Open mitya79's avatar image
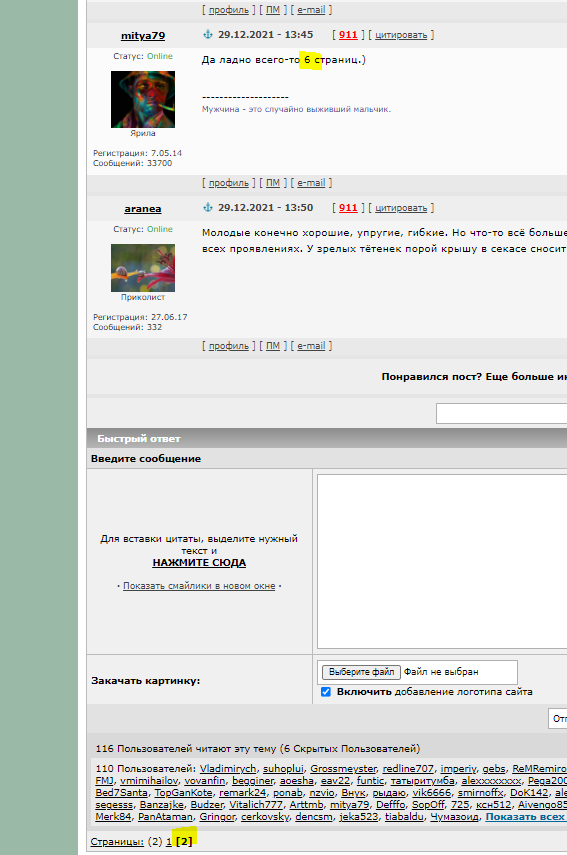The width and height of the screenshot is (567, 855). click(143, 99)
